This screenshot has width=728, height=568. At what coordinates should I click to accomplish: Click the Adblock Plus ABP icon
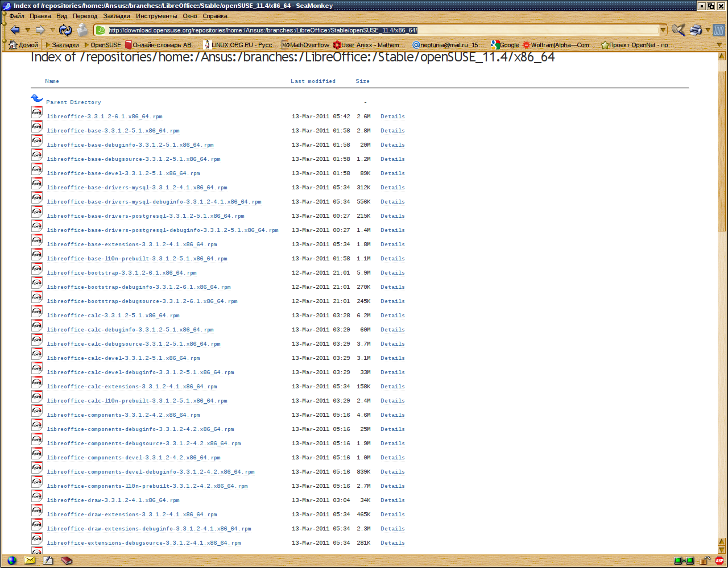pos(719,561)
